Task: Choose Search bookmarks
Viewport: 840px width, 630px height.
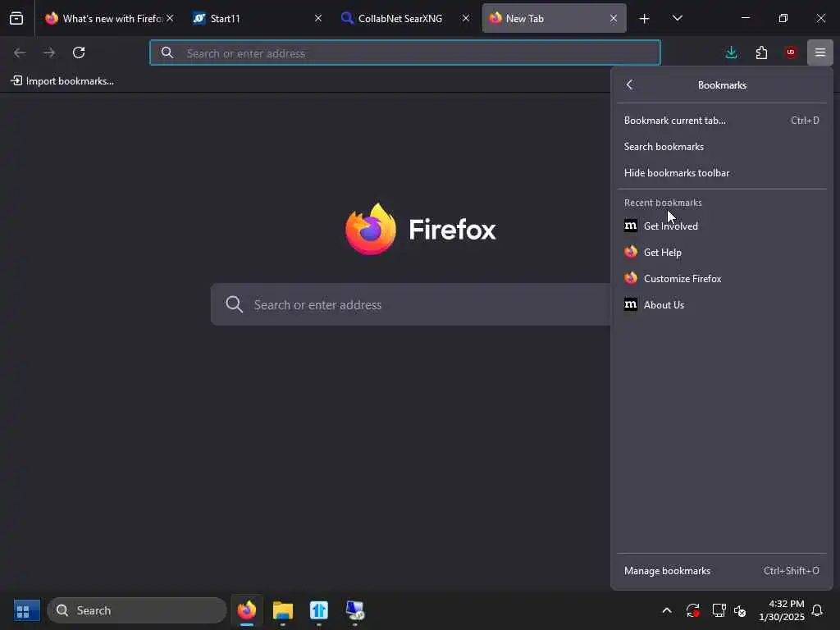Action: tap(722, 147)
